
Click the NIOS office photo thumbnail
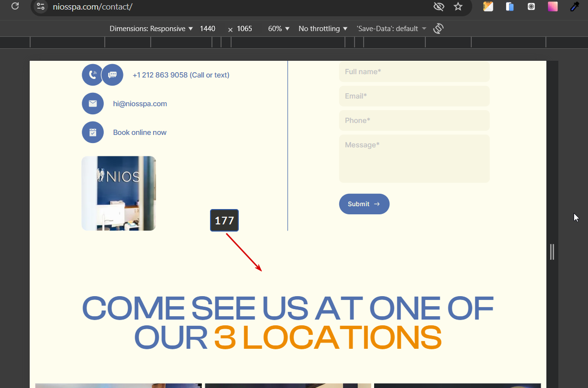tap(119, 193)
